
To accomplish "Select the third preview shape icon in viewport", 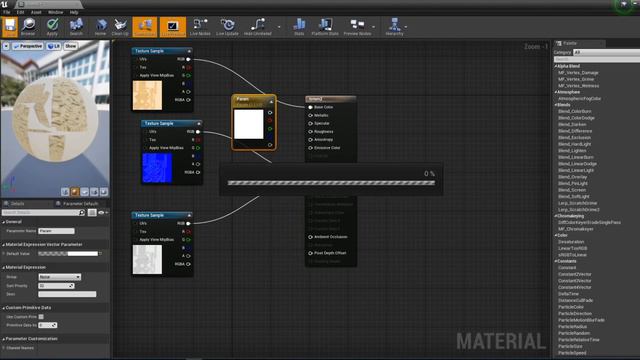I will click(x=84, y=192).
